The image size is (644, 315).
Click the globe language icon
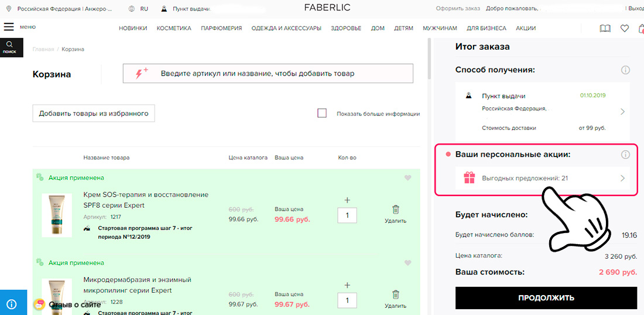click(x=131, y=8)
